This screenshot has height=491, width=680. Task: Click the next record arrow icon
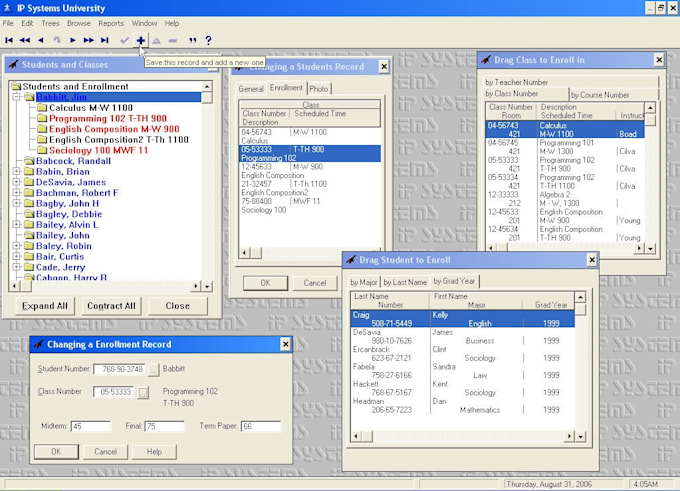click(x=73, y=40)
